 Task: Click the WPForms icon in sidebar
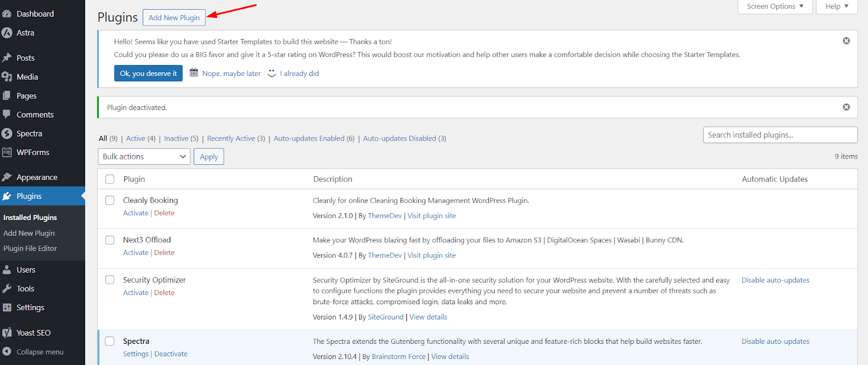pos(7,152)
